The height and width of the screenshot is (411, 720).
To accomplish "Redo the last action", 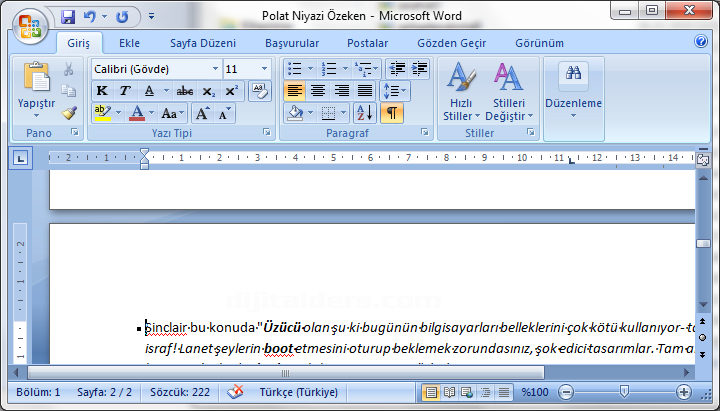I will coord(122,17).
